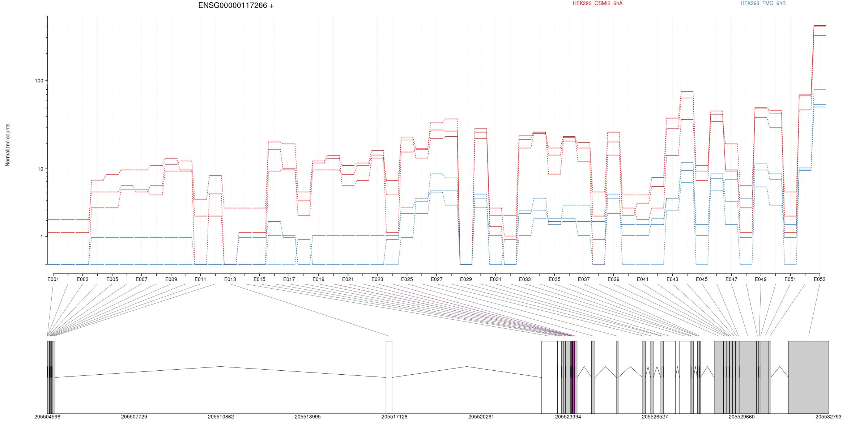
Task: Select the magenta highlighted exon in gene model
Action: pyautogui.click(x=573, y=377)
